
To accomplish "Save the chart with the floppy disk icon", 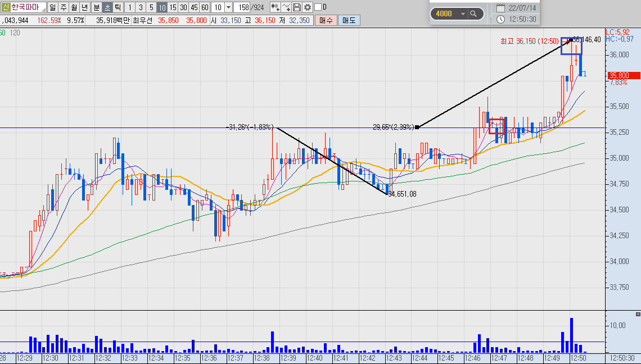I will (x=297, y=7).
